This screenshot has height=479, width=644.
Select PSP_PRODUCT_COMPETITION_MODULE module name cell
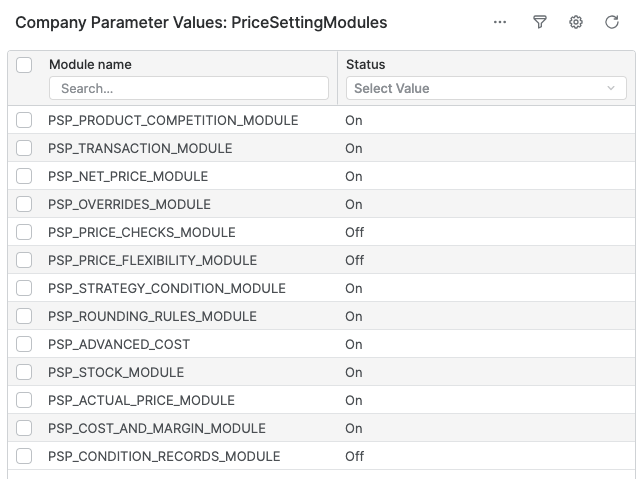click(173, 120)
